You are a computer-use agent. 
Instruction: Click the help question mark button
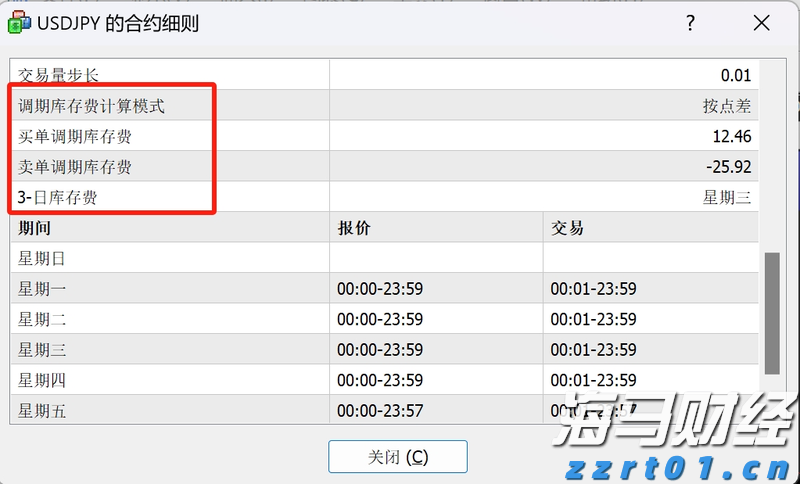click(x=690, y=23)
